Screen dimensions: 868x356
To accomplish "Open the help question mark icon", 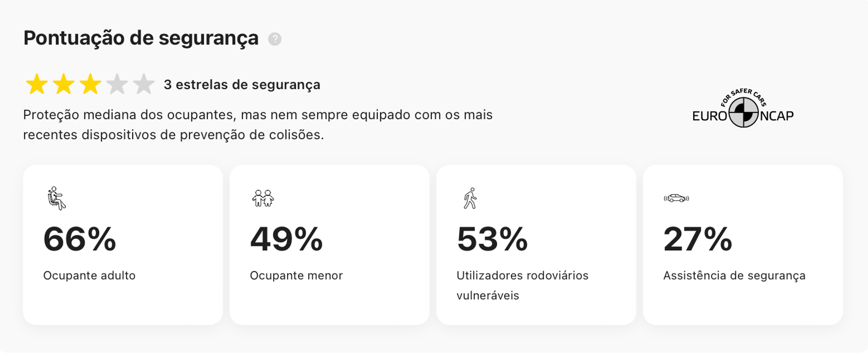I will tap(275, 39).
